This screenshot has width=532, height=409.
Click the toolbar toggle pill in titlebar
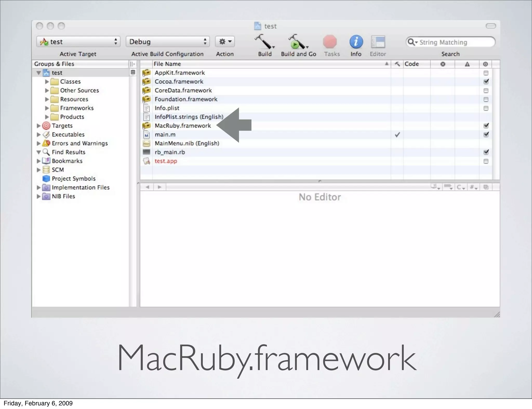click(x=491, y=26)
